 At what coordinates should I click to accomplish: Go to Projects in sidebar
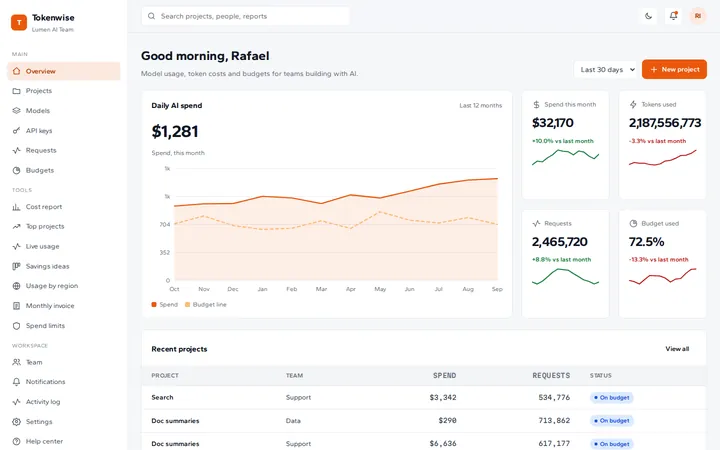[64, 91]
